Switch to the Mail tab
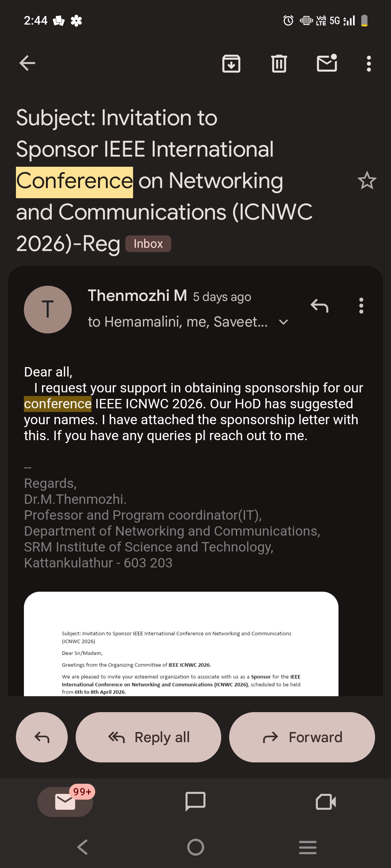391x868 pixels. click(65, 802)
